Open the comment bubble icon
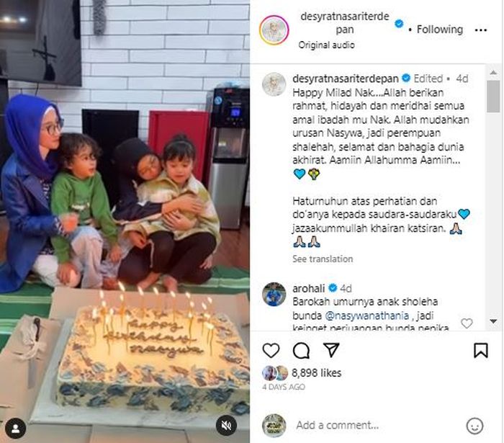The width and height of the screenshot is (504, 443). (x=301, y=350)
